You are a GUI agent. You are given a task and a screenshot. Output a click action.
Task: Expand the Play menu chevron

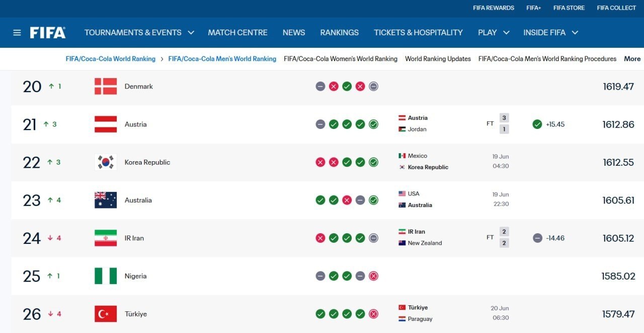click(x=506, y=33)
